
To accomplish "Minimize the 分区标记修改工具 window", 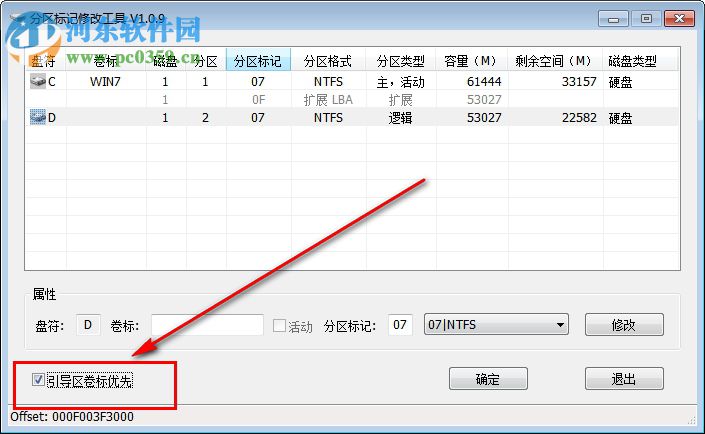I will (x=613, y=19).
